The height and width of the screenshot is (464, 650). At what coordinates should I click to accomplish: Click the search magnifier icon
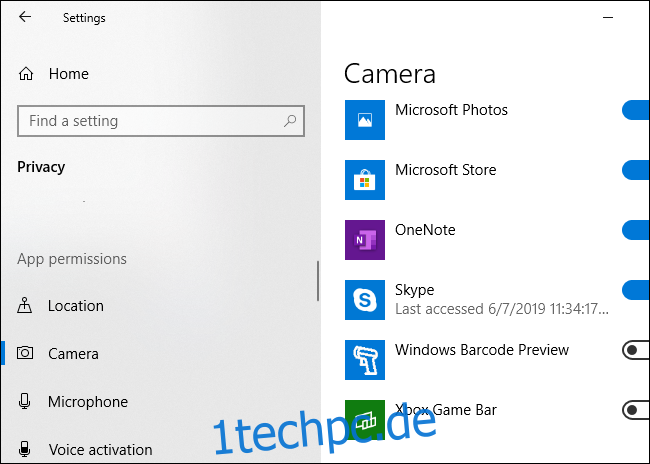(290, 121)
